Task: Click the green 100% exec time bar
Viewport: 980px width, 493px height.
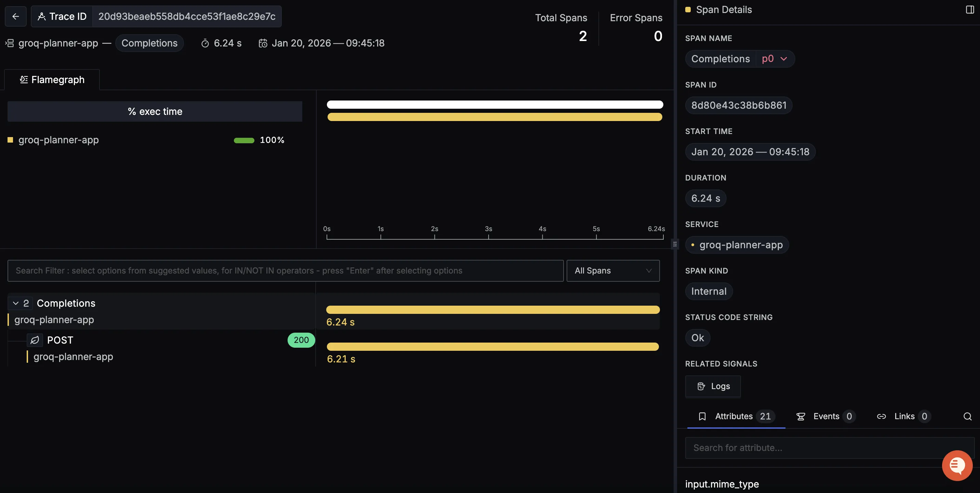Action: pyautogui.click(x=244, y=140)
